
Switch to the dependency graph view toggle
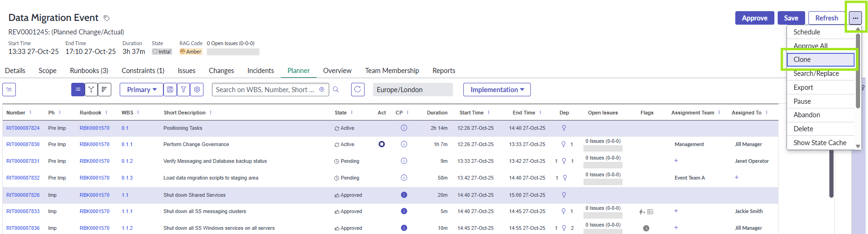(x=91, y=89)
